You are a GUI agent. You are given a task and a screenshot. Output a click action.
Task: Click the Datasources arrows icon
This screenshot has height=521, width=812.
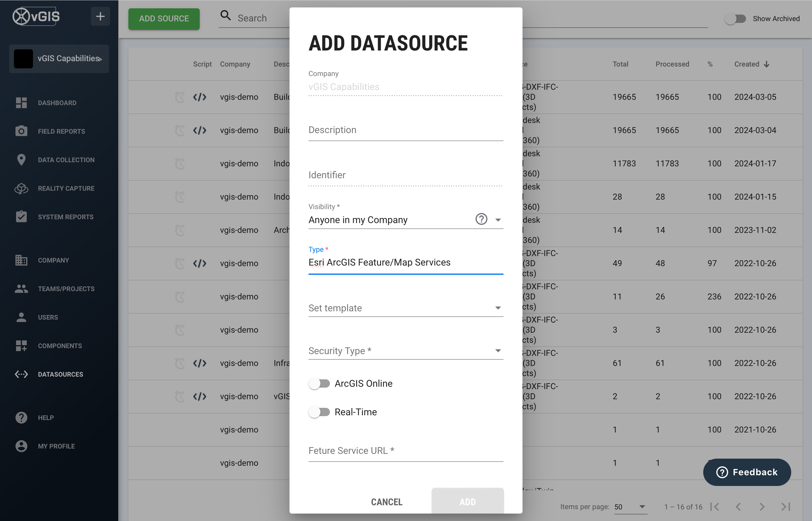21,374
